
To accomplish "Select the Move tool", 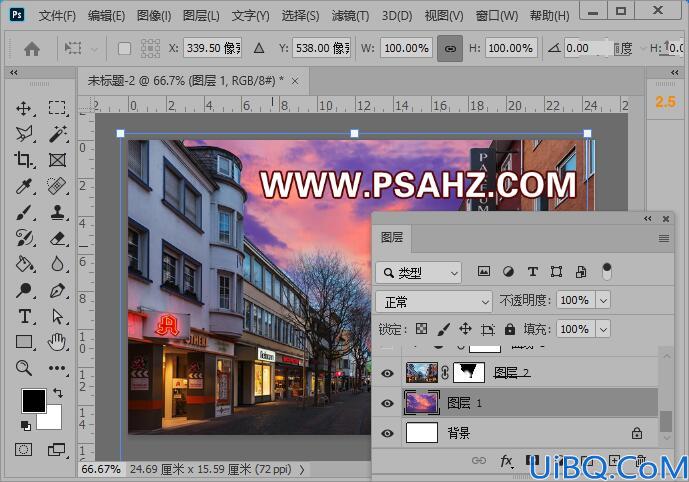I will click(x=23, y=108).
